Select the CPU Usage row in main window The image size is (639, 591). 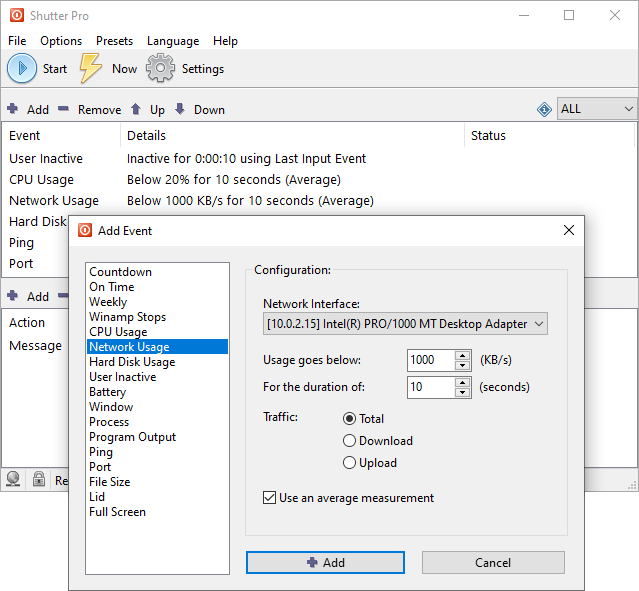318,179
